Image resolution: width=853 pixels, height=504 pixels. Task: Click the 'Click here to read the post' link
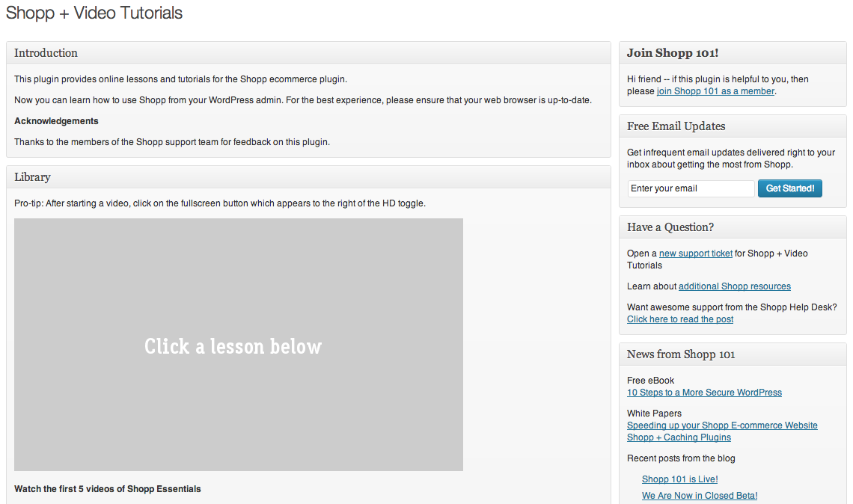[x=680, y=319]
